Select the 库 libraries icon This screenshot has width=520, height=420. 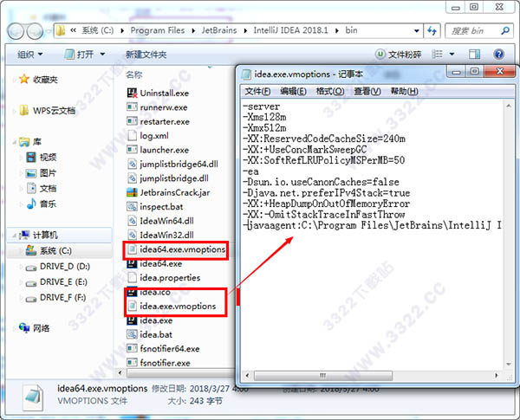tap(24, 142)
